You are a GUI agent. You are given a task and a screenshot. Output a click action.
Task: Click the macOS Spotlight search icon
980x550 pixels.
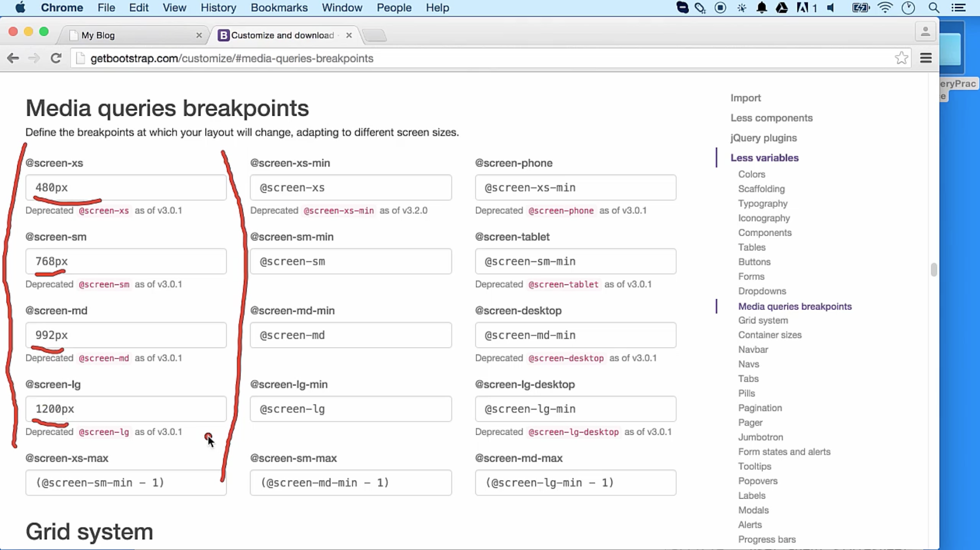point(934,7)
